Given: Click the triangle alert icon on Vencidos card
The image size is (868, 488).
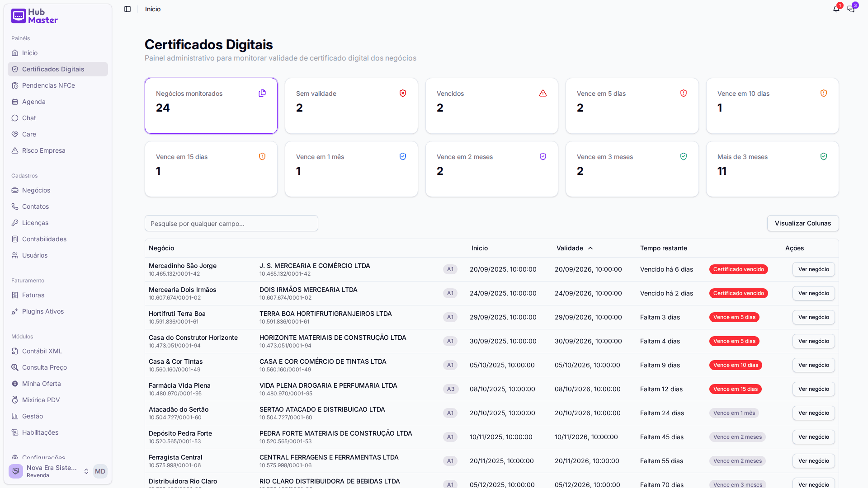Looking at the screenshot, I should point(543,93).
